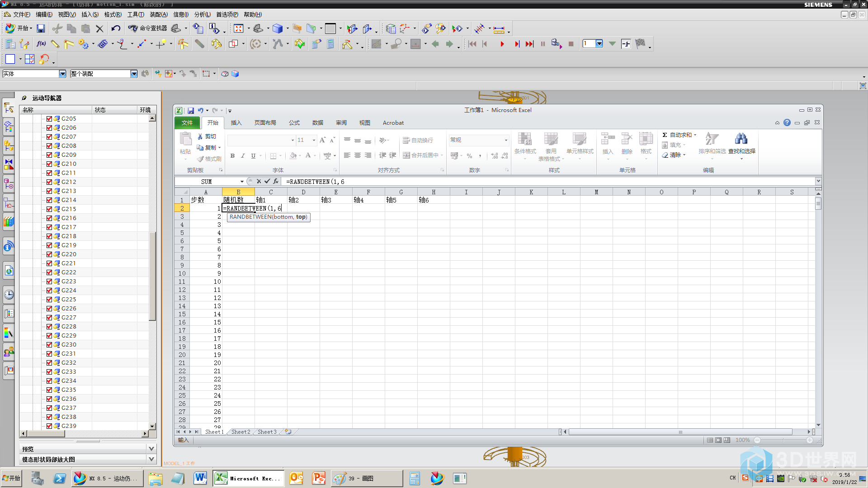Open PowerPoint from the taskbar
The height and width of the screenshot is (488, 868).
pyautogui.click(x=319, y=478)
